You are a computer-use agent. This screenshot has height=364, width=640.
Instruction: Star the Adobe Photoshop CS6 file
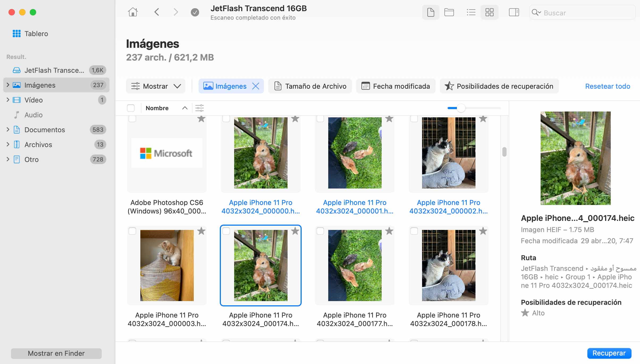coord(201,119)
